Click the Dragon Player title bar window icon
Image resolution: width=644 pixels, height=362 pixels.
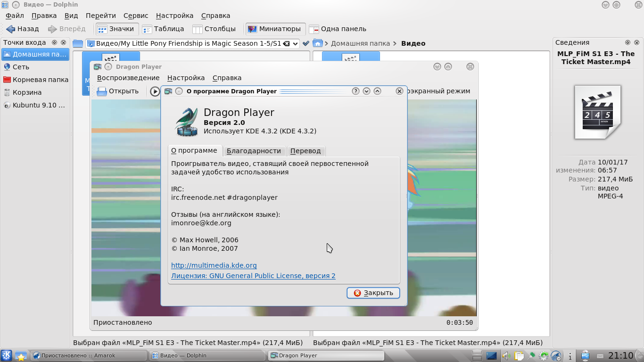pyautogui.click(x=97, y=66)
